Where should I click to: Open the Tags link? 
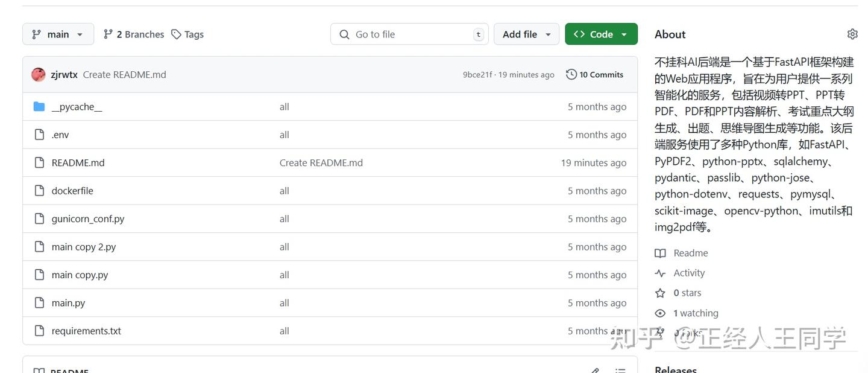[187, 34]
